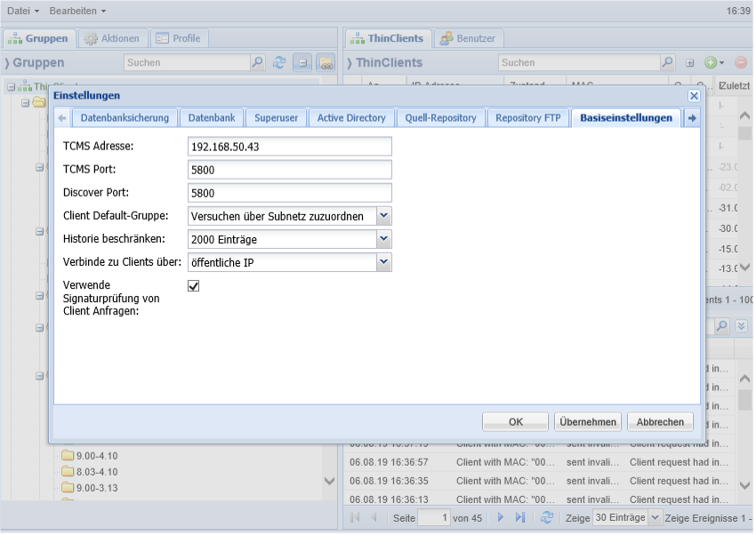Toggle the signature check for client requests checkbox
The height and width of the screenshot is (535, 756).
pyautogui.click(x=194, y=285)
